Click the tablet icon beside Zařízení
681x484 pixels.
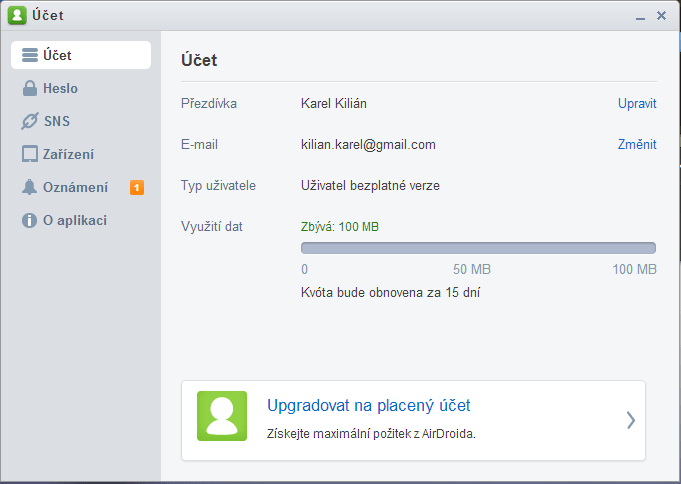point(30,154)
